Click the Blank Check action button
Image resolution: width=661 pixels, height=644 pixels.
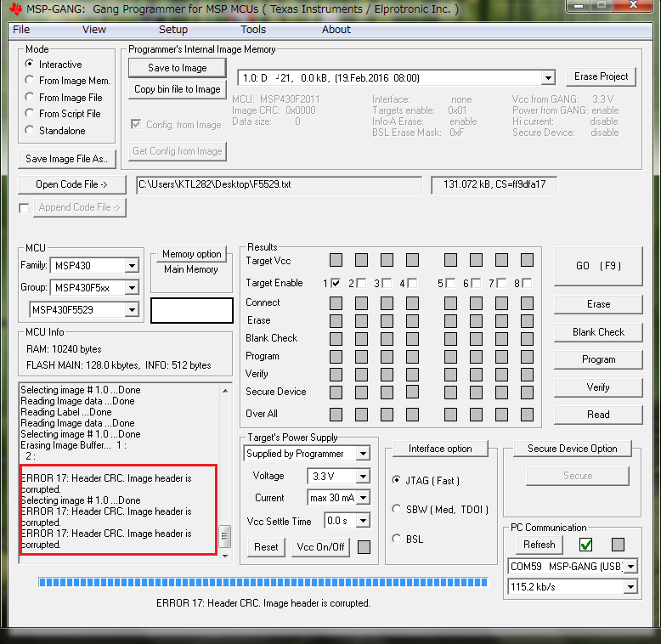pyautogui.click(x=598, y=332)
